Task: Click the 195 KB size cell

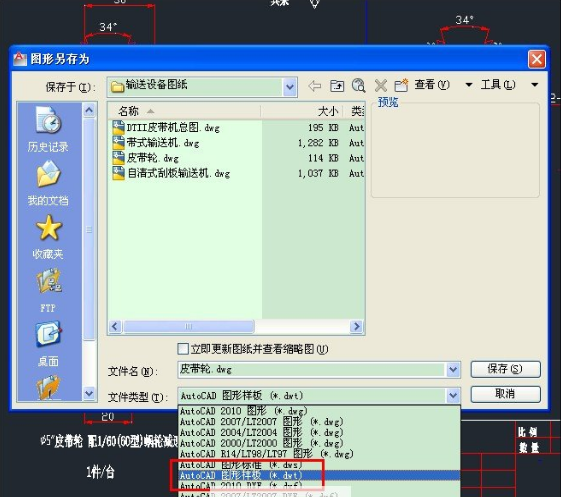Action: (x=323, y=128)
